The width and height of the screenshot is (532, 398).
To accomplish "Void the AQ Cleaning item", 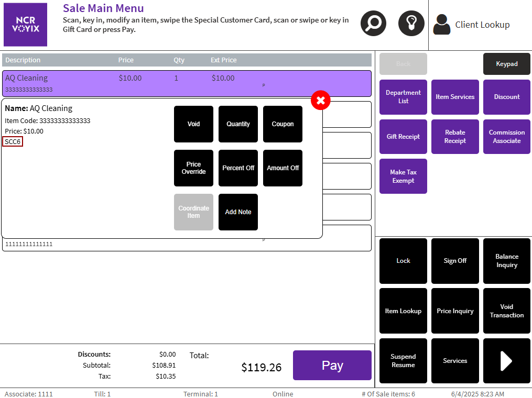I will click(x=193, y=124).
